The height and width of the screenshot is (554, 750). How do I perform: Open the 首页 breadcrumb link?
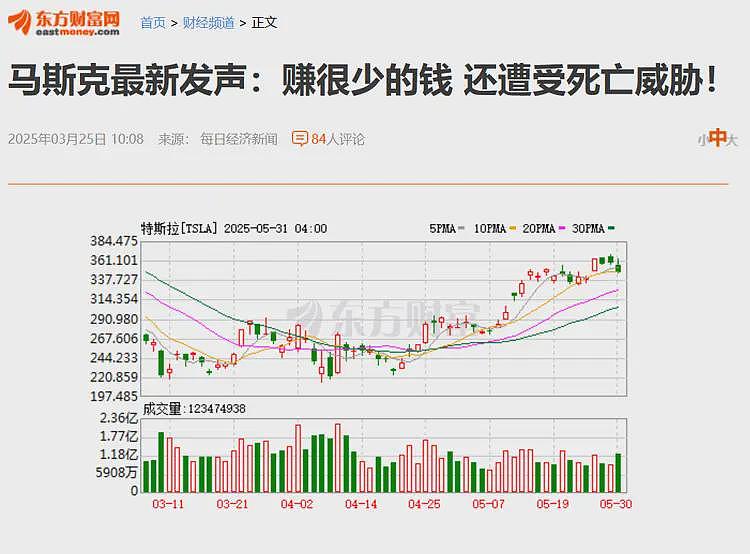point(153,22)
